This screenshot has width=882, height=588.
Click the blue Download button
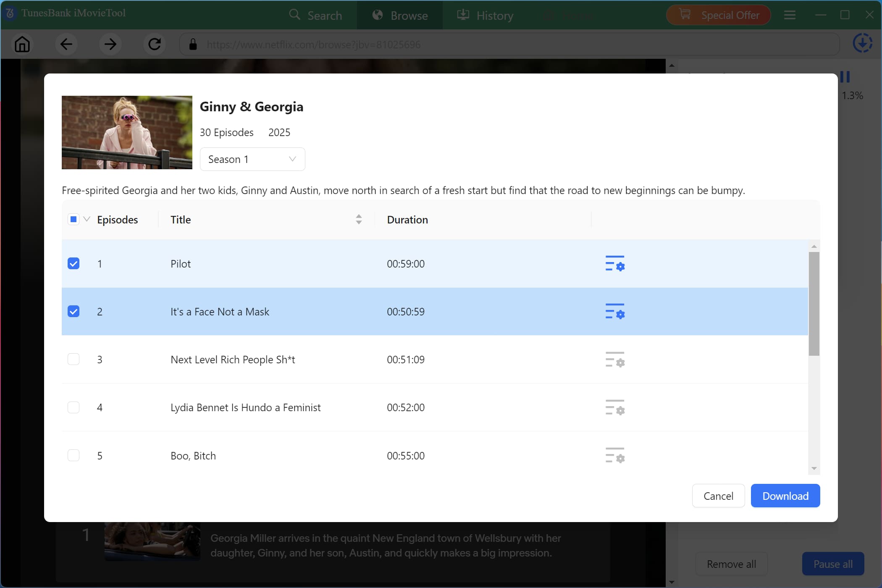(785, 496)
